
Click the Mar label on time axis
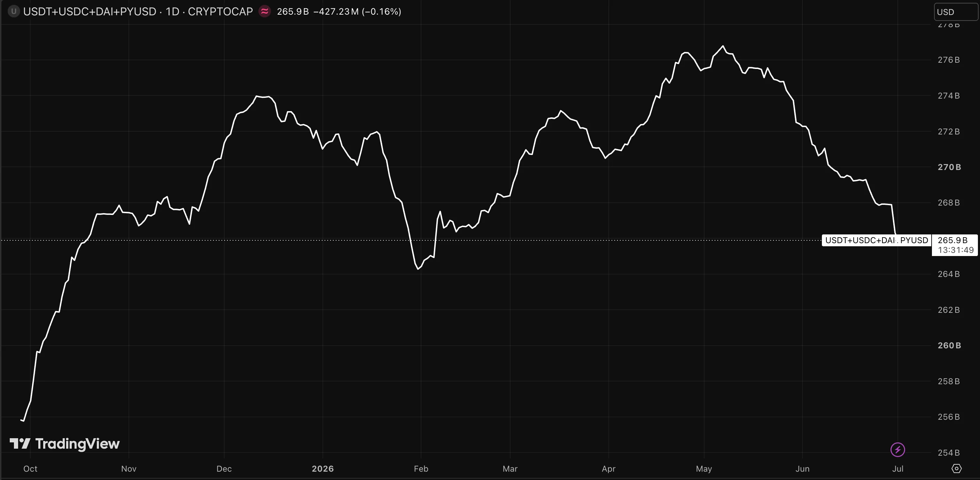point(510,469)
